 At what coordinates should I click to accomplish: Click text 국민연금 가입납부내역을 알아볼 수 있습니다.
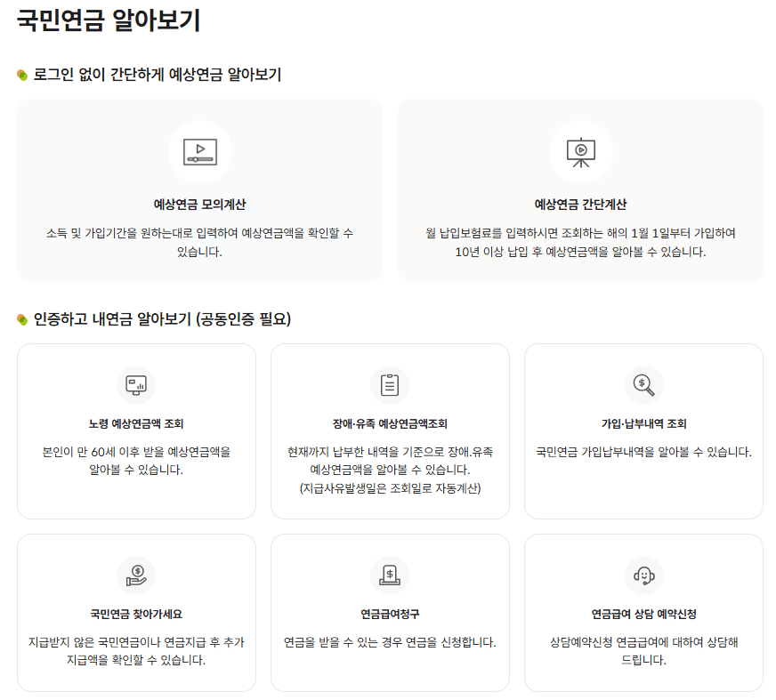click(x=644, y=452)
